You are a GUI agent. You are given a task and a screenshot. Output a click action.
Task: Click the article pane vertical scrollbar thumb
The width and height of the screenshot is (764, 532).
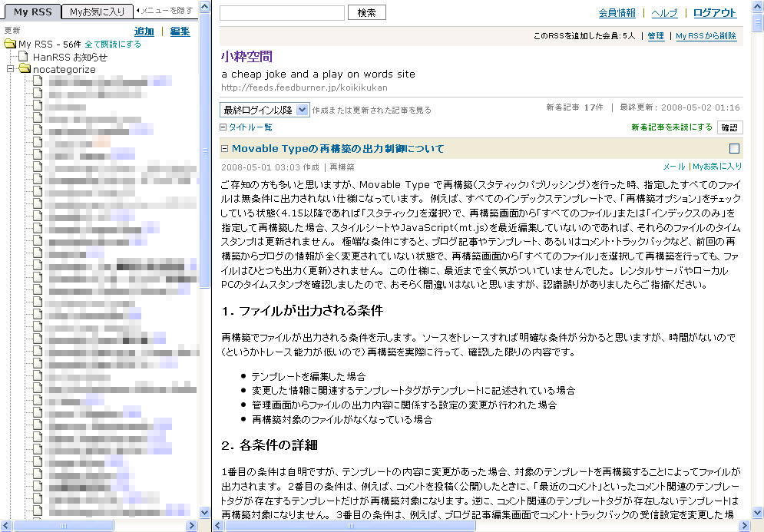(758, 22)
